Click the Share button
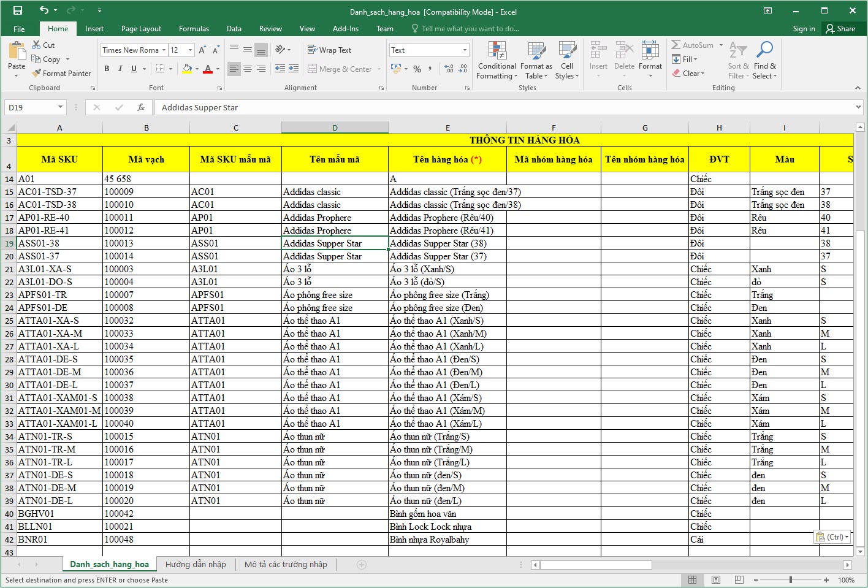 tap(840, 29)
